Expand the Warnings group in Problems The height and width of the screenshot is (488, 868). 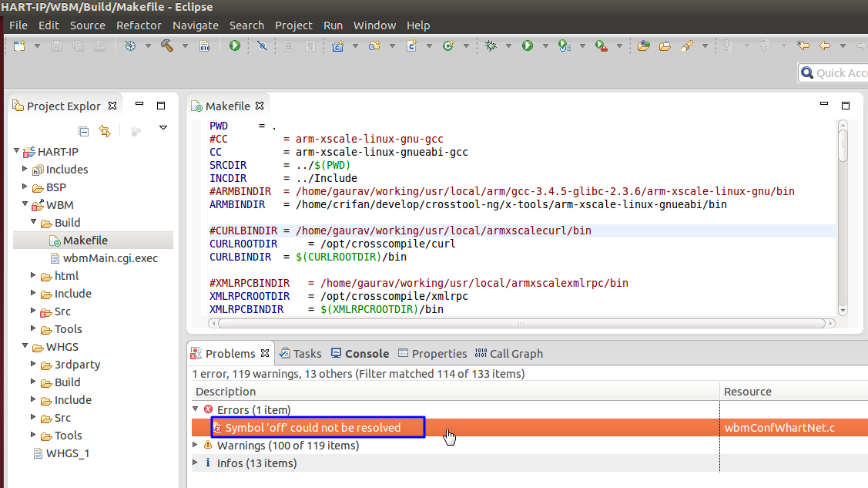(x=196, y=445)
